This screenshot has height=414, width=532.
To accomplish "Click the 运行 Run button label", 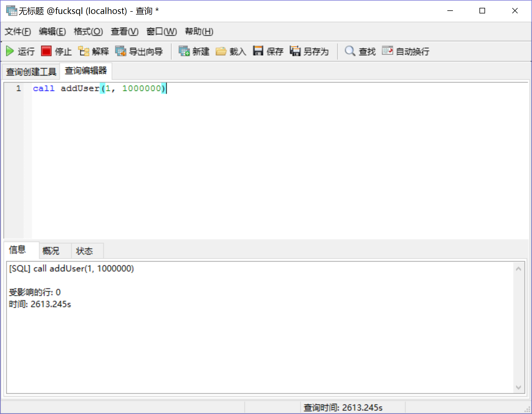I will 26,51.
